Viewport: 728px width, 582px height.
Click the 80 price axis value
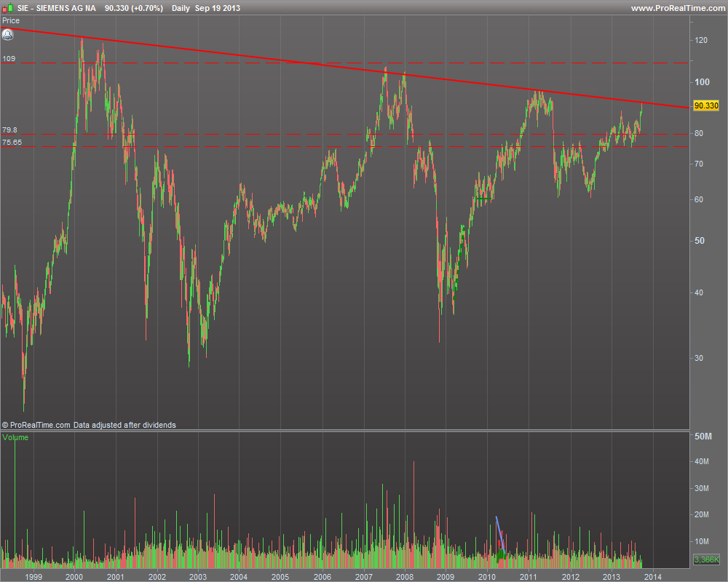(x=699, y=133)
